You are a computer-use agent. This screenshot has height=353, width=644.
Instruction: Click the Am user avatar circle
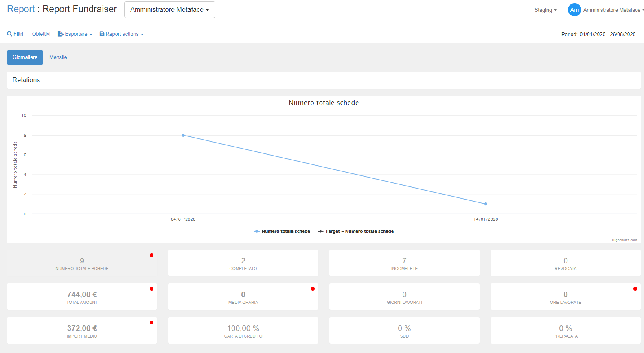click(574, 10)
